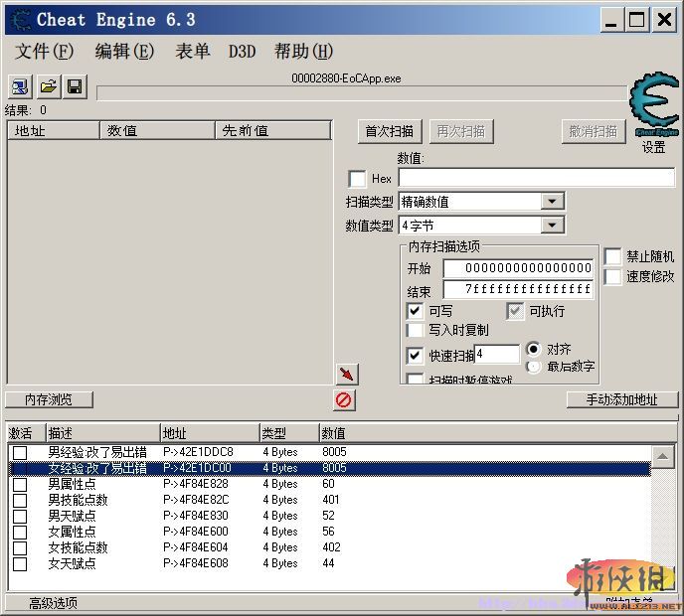684x616 pixels.
Task: Click the 数值 column header in results
Action: [157, 131]
